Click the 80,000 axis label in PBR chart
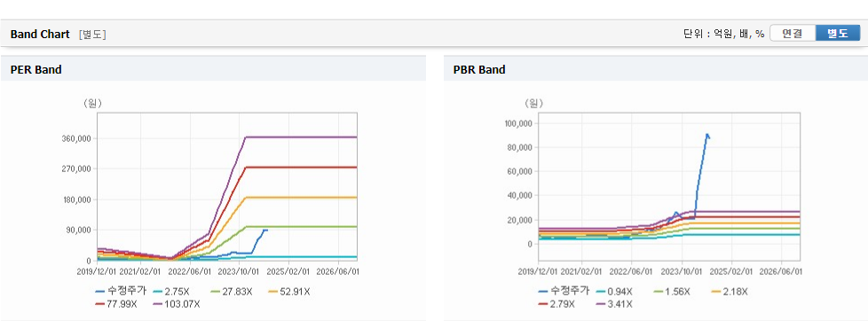The width and height of the screenshot is (868, 321). pyautogui.click(x=519, y=147)
